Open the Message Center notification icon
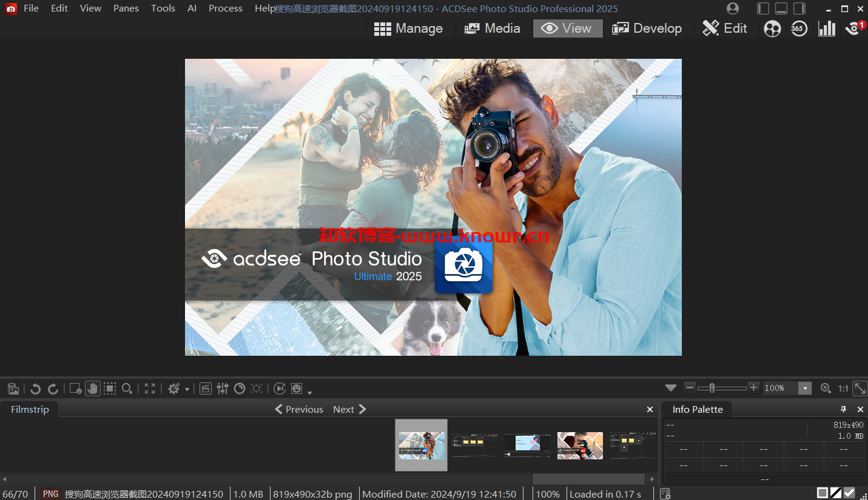The image size is (868, 500). coord(855,28)
